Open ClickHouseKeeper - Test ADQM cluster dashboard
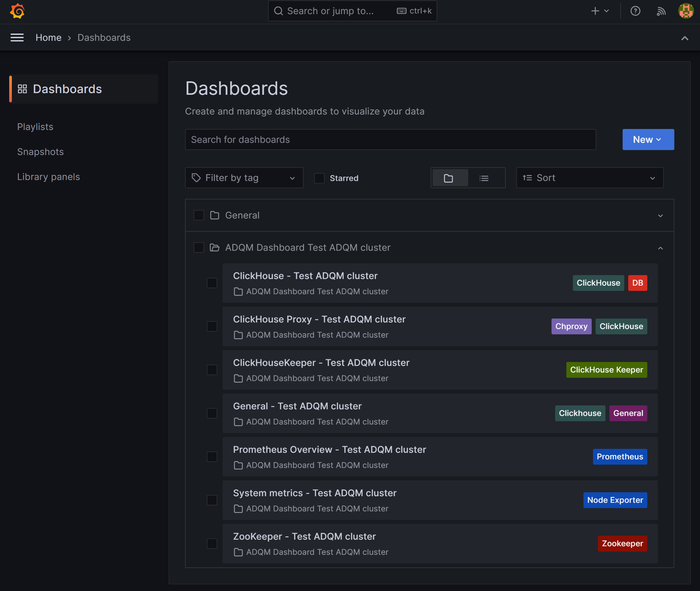 click(321, 363)
